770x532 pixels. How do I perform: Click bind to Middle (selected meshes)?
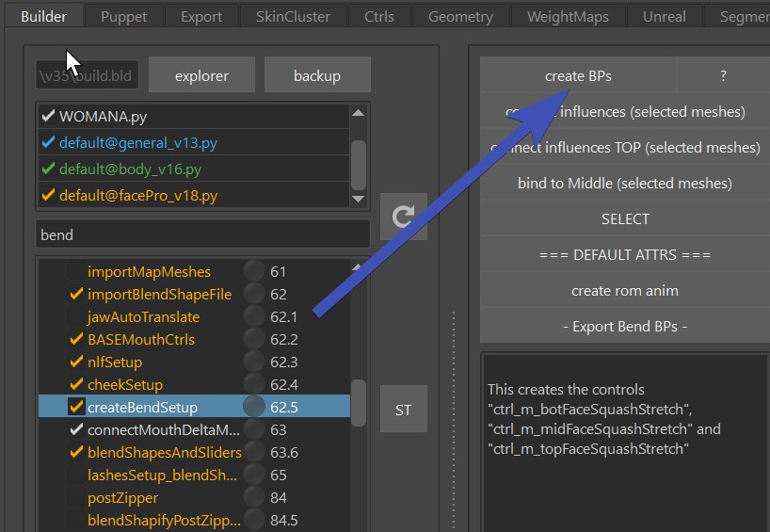(625, 183)
